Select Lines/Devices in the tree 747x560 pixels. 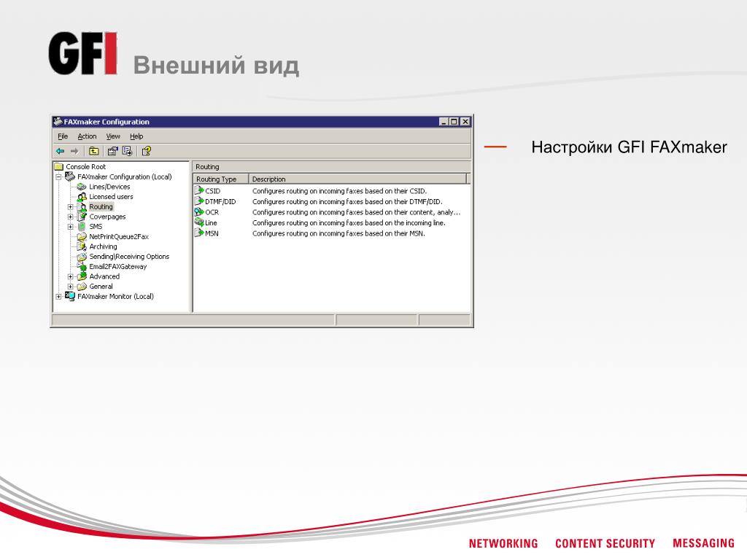(109, 187)
